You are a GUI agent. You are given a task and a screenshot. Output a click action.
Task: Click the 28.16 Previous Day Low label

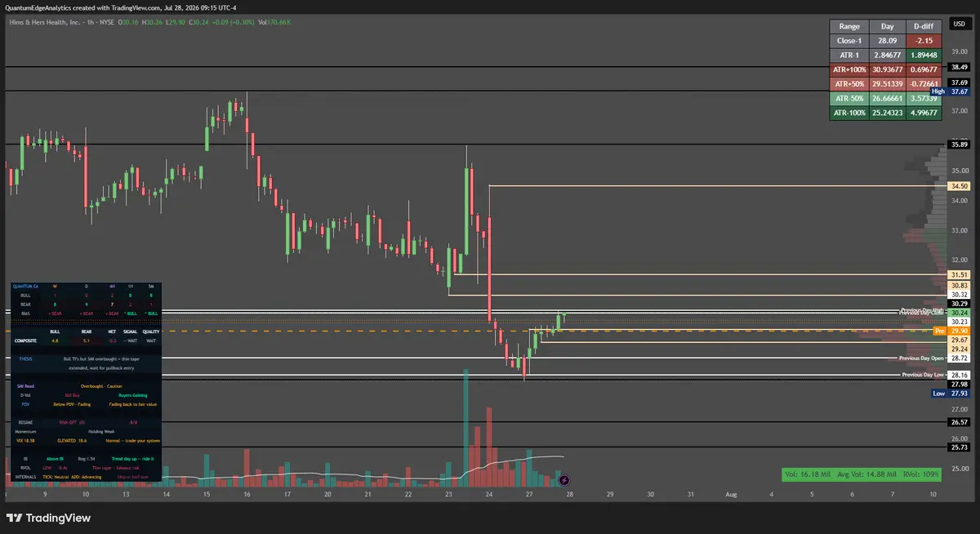click(959, 375)
